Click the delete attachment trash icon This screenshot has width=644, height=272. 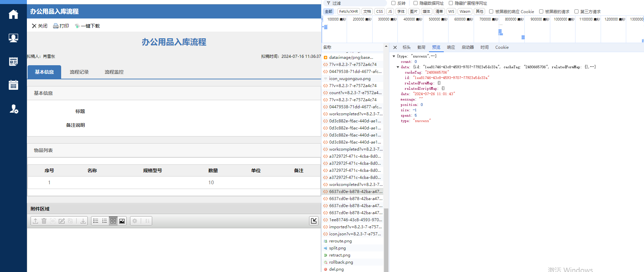tap(44, 221)
